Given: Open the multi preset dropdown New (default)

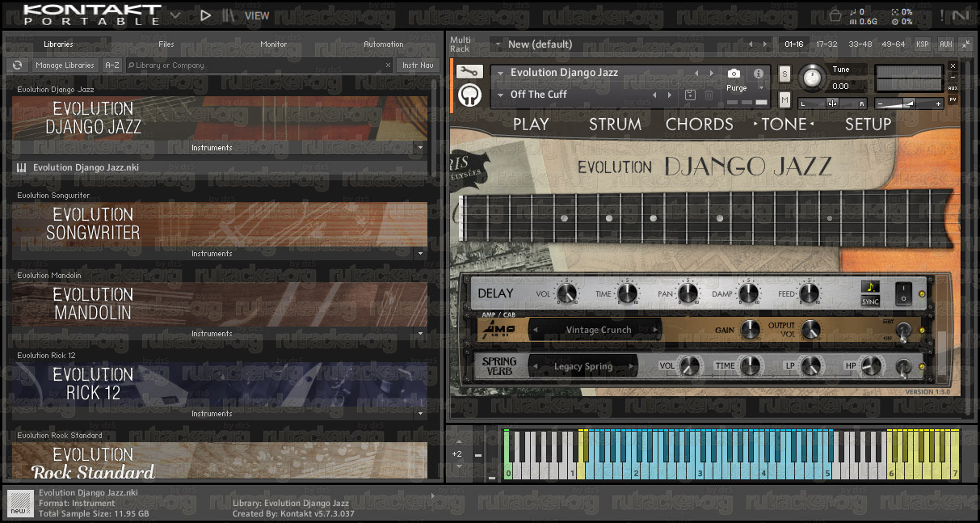Looking at the screenshot, I should point(496,44).
